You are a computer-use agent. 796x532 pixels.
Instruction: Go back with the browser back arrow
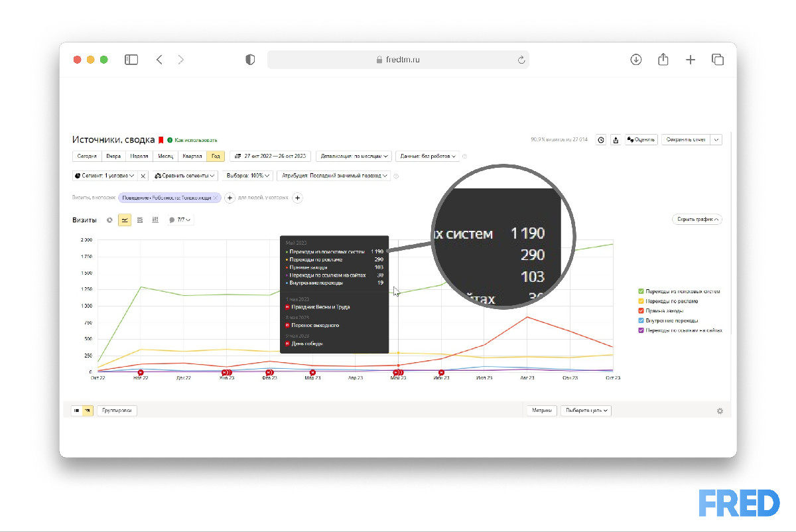click(159, 60)
